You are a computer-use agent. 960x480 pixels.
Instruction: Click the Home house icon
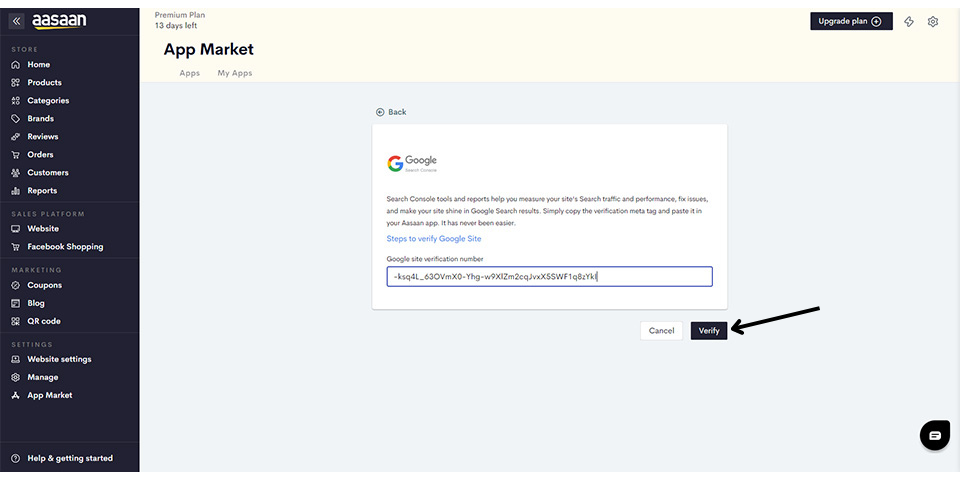(16, 65)
